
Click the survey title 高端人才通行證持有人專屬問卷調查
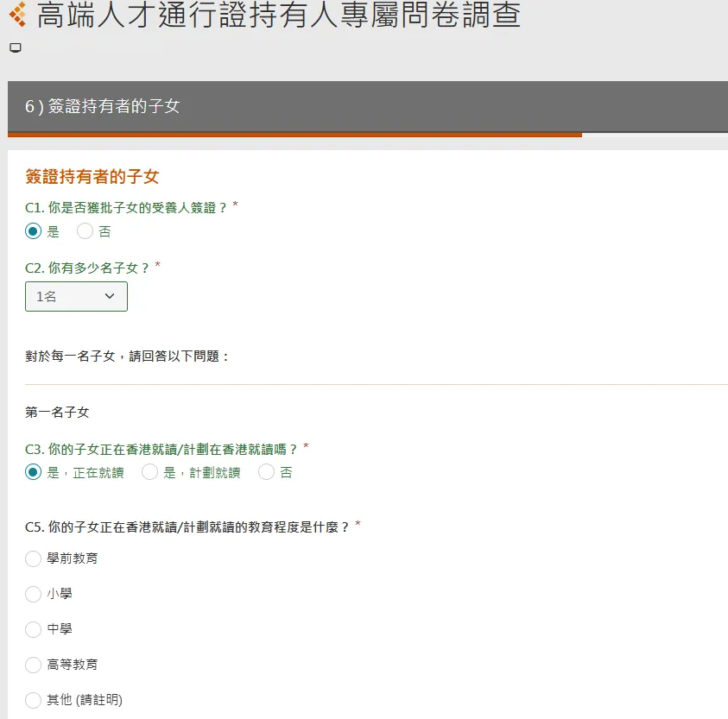(x=279, y=15)
